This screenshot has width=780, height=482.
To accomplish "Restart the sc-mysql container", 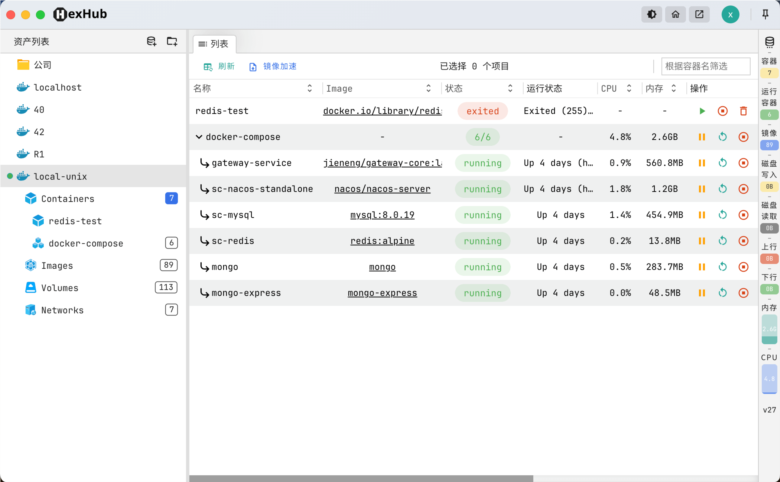I will click(x=723, y=215).
